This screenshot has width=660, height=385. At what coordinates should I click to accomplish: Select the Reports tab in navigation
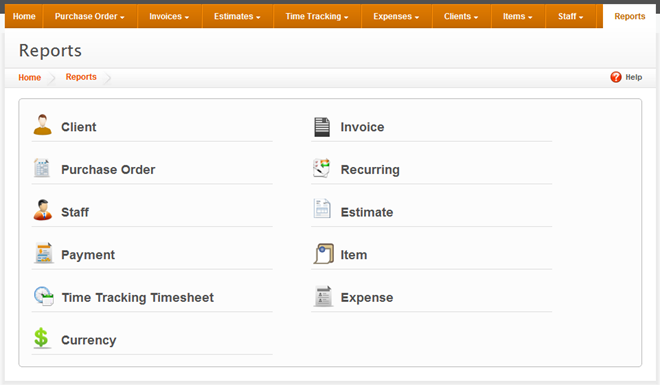[629, 16]
